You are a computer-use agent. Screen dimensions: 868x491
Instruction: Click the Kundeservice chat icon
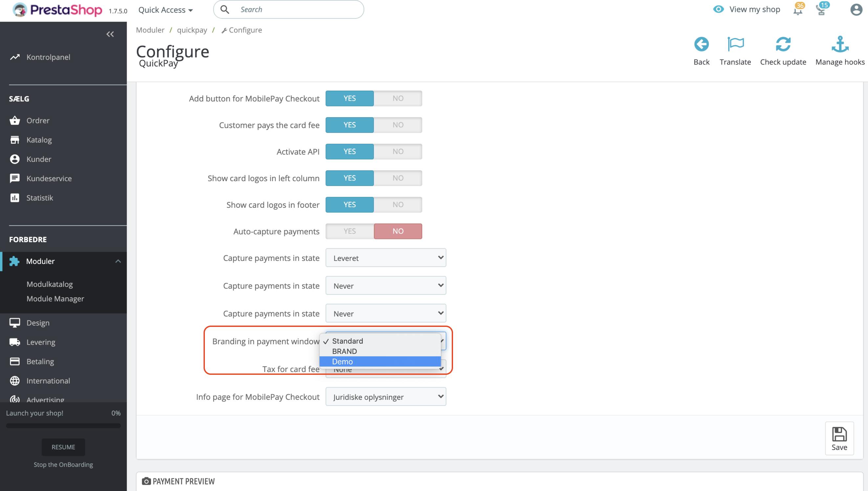pyautogui.click(x=14, y=178)
